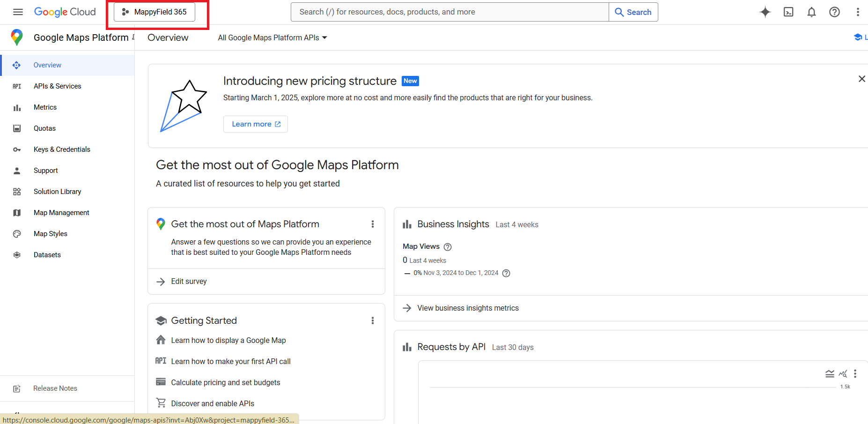View notifications via the bell icon
The height and width of the screenshot is (424, 868).
pyautogui.click(x=811, y=12)
